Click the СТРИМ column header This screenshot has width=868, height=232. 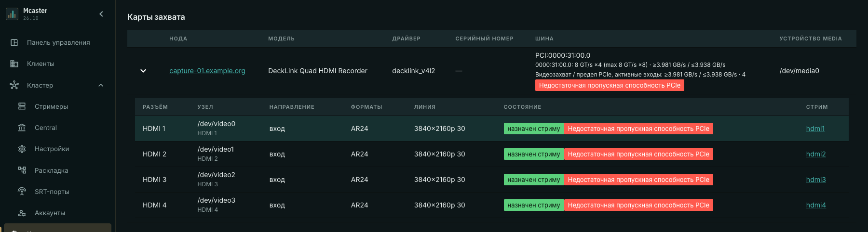[x=817, y=107]
